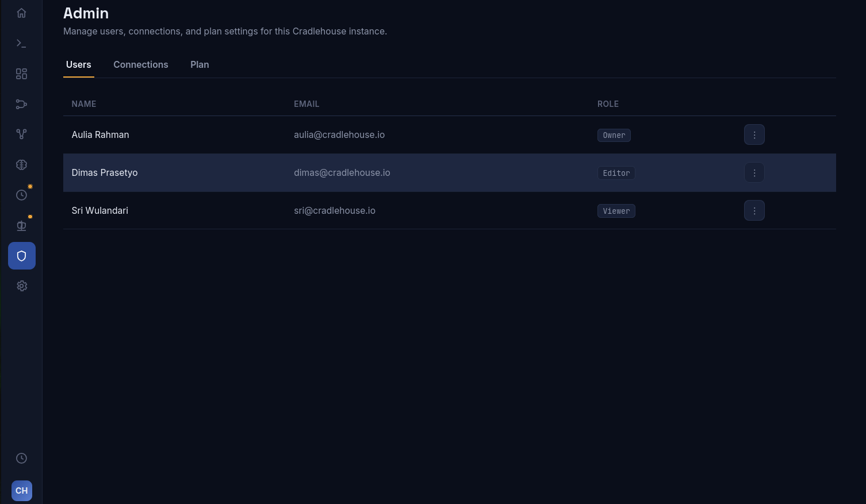Screen dimensions: 866x504
Task: Switch to the Users tab
Action: 79,64
